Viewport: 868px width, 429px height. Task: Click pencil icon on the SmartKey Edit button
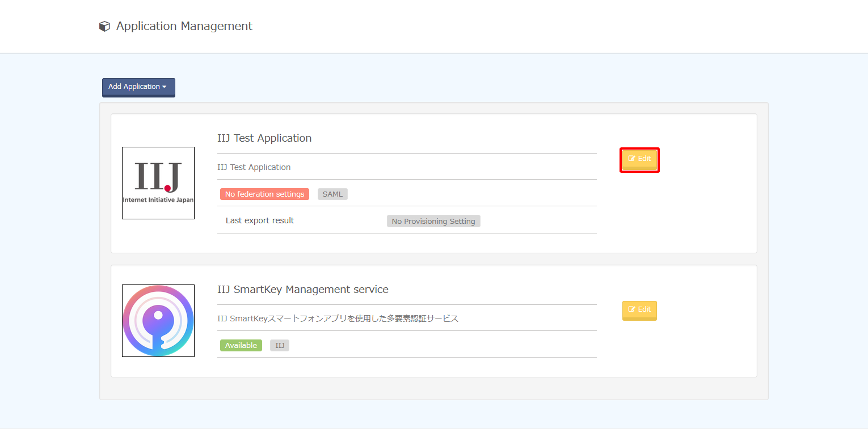click(631, 309)
